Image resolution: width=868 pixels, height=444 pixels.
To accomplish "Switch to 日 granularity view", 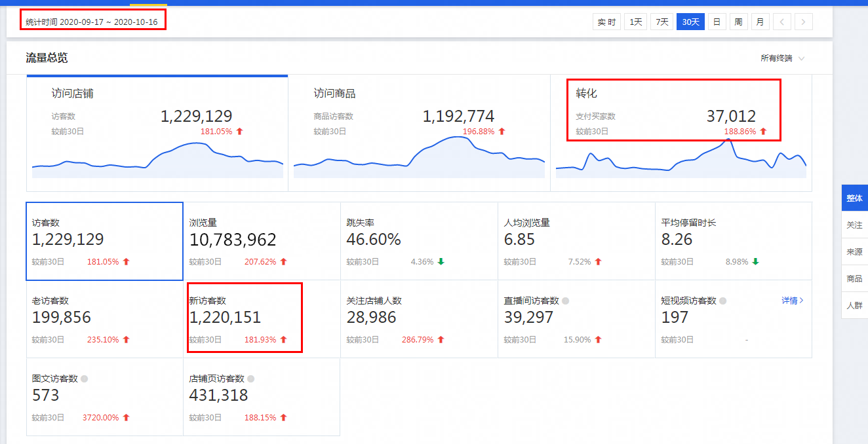I will click(x=717, y=22).
